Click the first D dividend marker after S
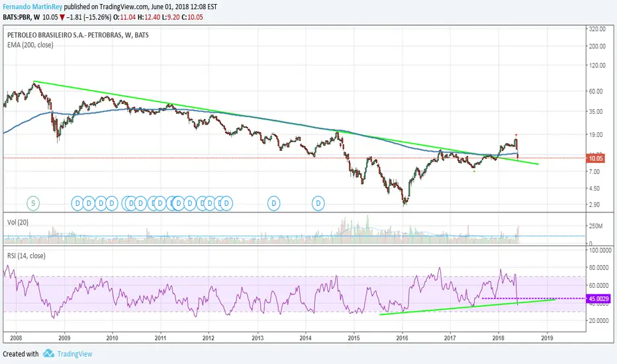This screenshot has width=617, height=364. coord(77,203)
